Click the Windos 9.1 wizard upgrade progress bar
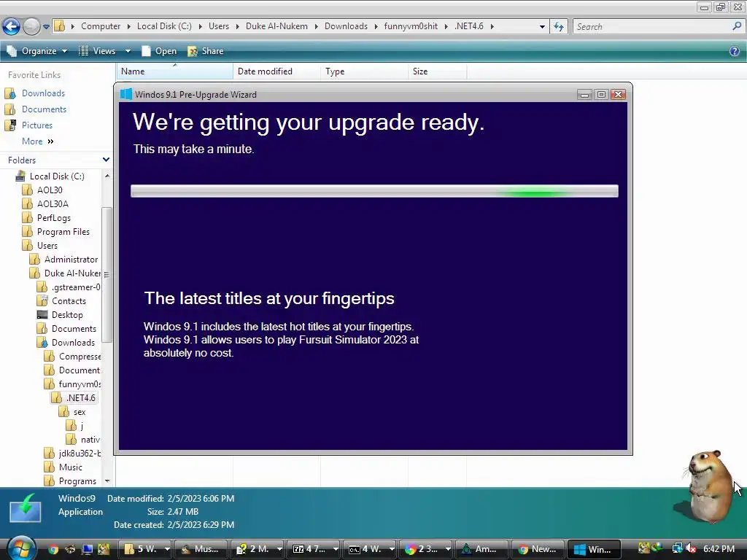Image resolution: width=747 pixels, height=560 pixels. (374, 191)
